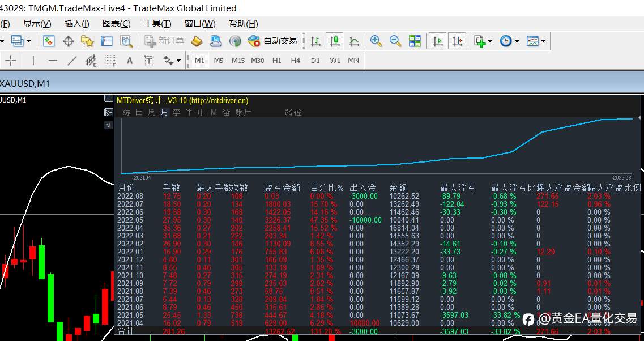Viewport: 644px width, 341px height.
Task: Open the Market Watch window icon
Action: 49,41
